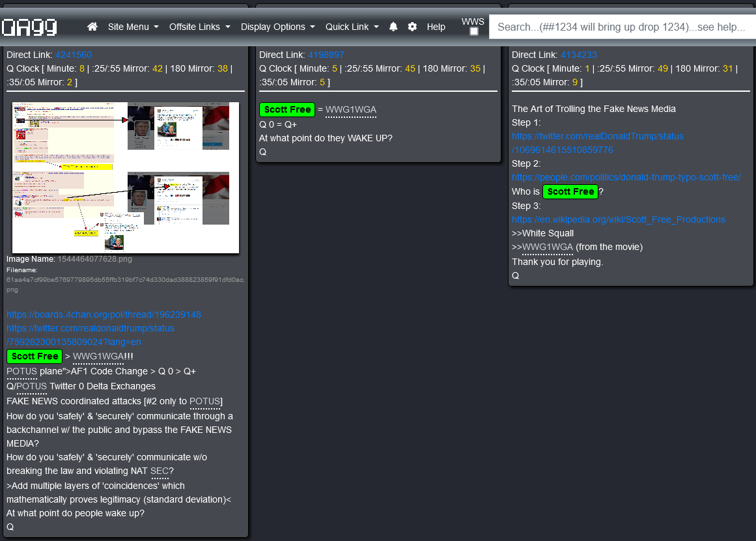This screenshot has width=756, height=541.
Task: Click 'At what point do they WAKE UP?' text
Action: [x=326, y=139]
